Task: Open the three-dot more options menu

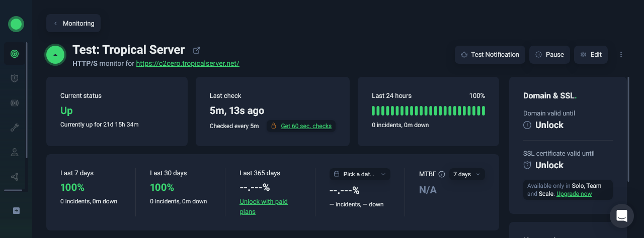Action: pyautogui.click(x=621, y=55)
